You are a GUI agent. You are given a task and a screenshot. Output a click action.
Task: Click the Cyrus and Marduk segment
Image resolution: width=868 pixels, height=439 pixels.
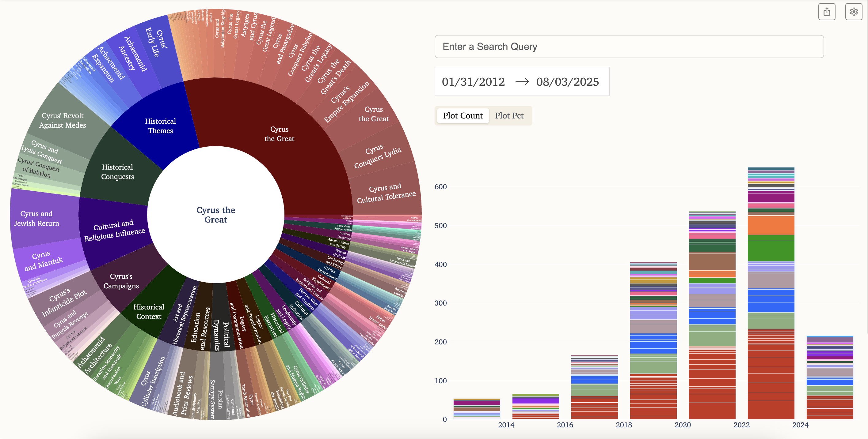44,261
